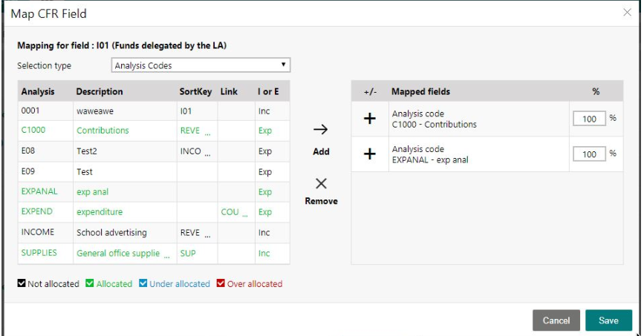
Task: Toggle the Under allocated checkbox
Action: point(143,283)
